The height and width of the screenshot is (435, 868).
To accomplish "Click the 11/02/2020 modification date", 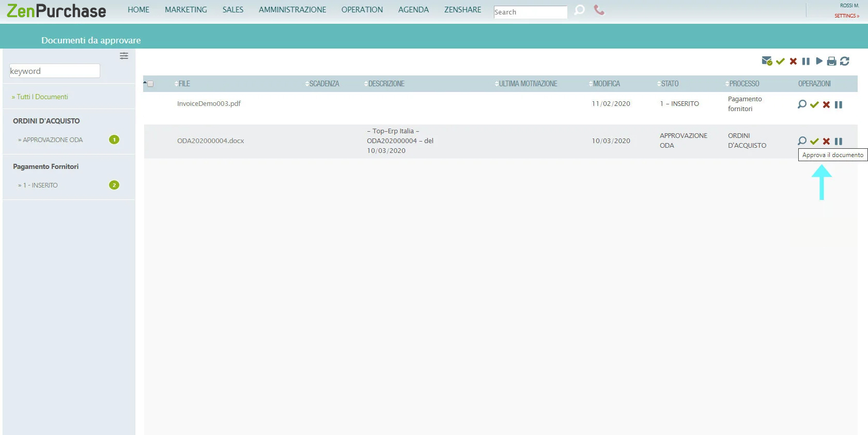I will coord(611,104).
